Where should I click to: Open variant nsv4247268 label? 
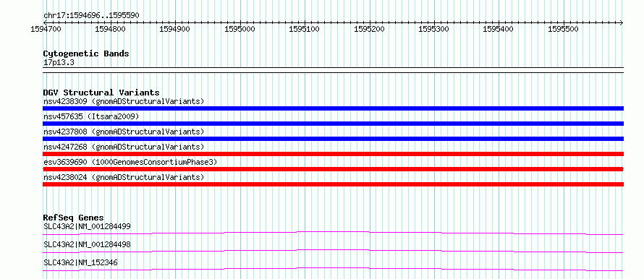click(x=124, y=147)
